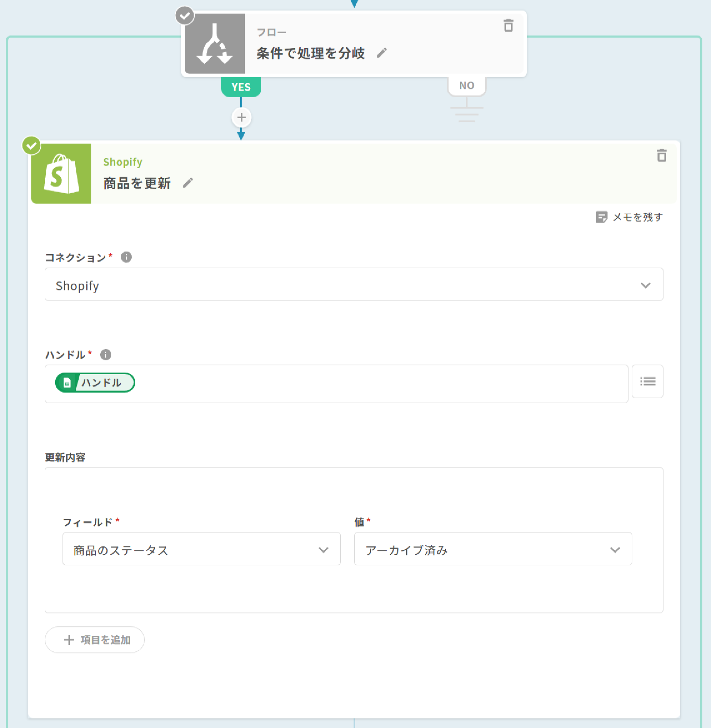Click the Shopify bag logo icon
The width and height of the screenshot is (711, 728).
point(62,174)
